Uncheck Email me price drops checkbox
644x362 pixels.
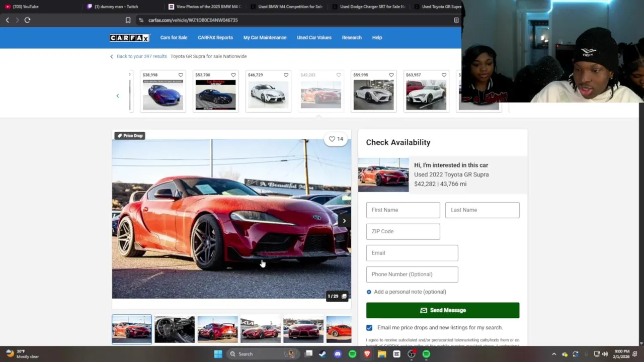pos(369,328)
